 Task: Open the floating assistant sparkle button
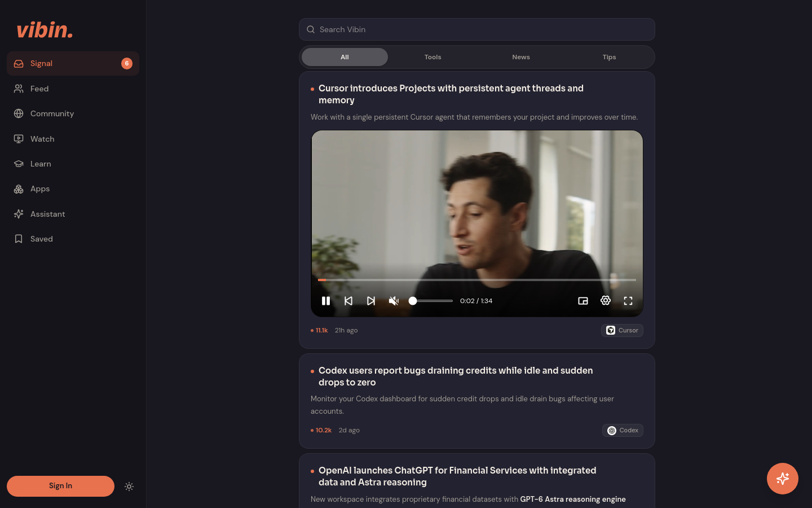click(x=783, y=479)
